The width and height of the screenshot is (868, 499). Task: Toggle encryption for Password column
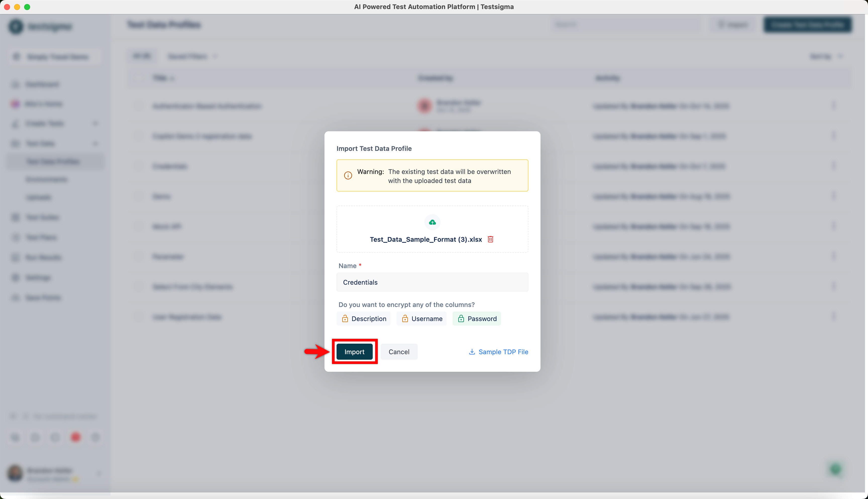pos(477,319)
